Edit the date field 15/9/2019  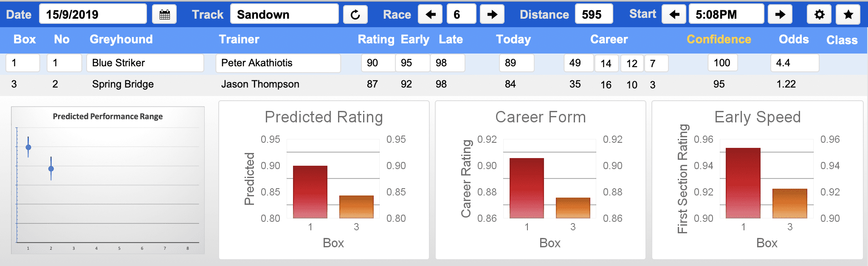tap(93, 14)
